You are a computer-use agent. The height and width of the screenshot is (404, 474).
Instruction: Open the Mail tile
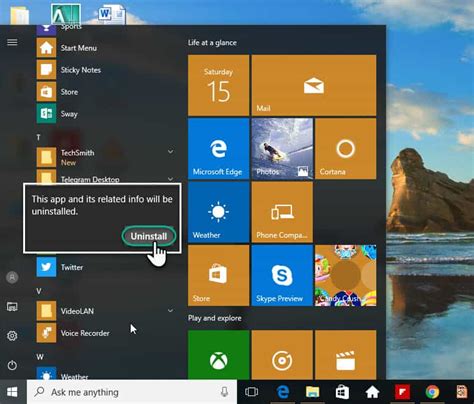pyautogui.click(x=314, y=85)
